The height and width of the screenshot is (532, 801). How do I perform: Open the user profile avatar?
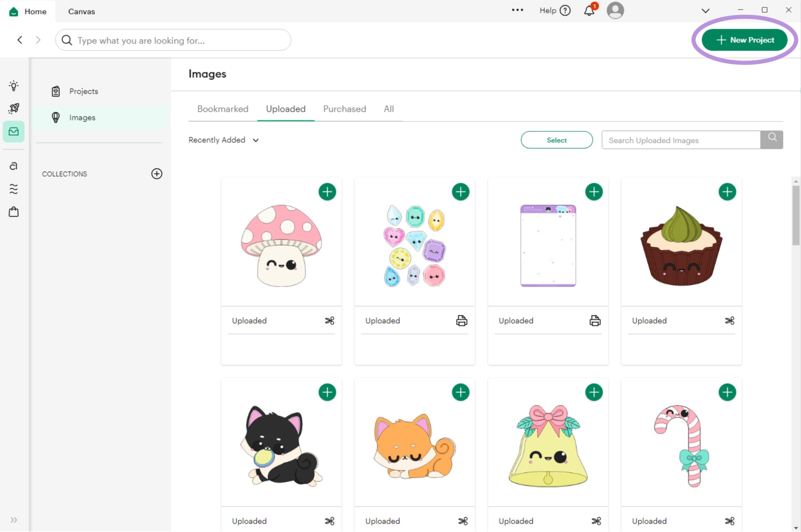click(x=615, y=11)
